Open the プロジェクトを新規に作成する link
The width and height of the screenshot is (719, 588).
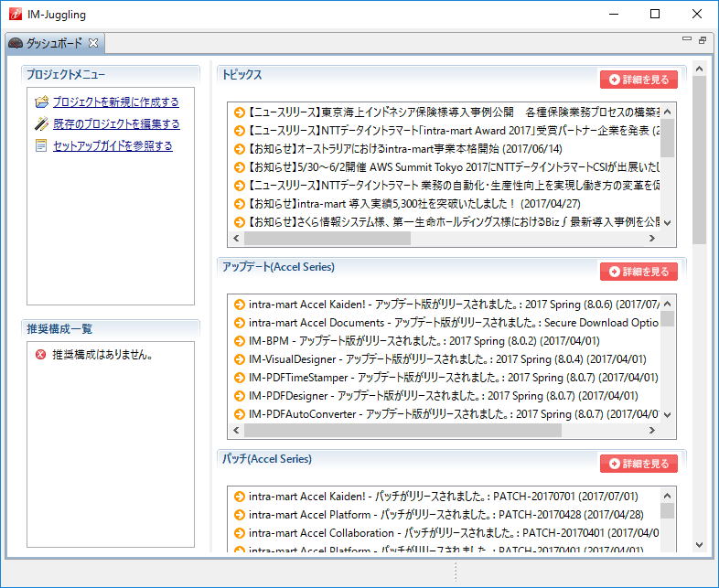pyautogui.click(x=116, y=102)
